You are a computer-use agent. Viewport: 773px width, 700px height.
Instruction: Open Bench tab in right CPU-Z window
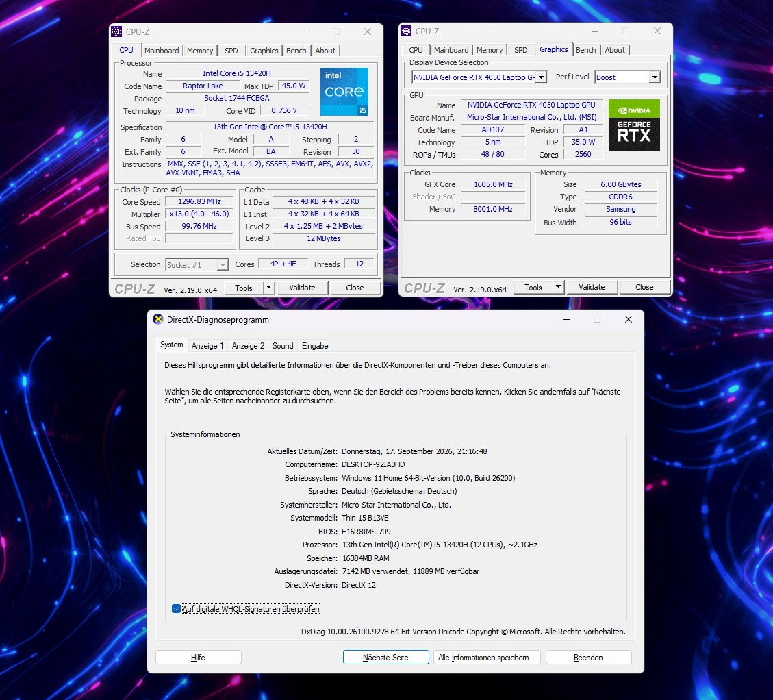585,50
